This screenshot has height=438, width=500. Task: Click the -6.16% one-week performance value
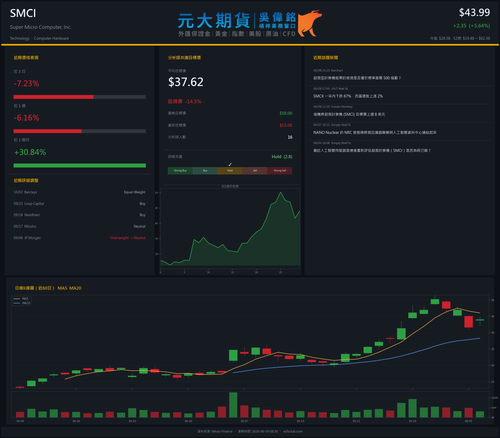coord(26,118)
